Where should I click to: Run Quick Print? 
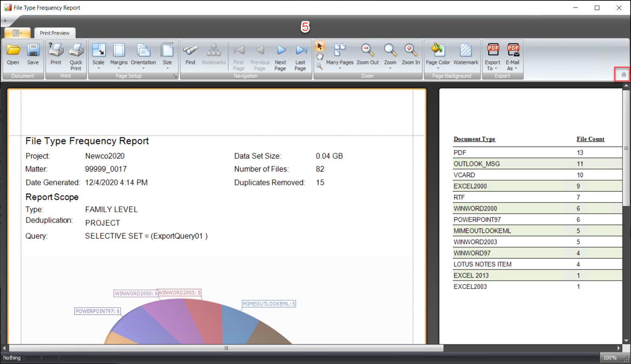(x=76, y=57)
